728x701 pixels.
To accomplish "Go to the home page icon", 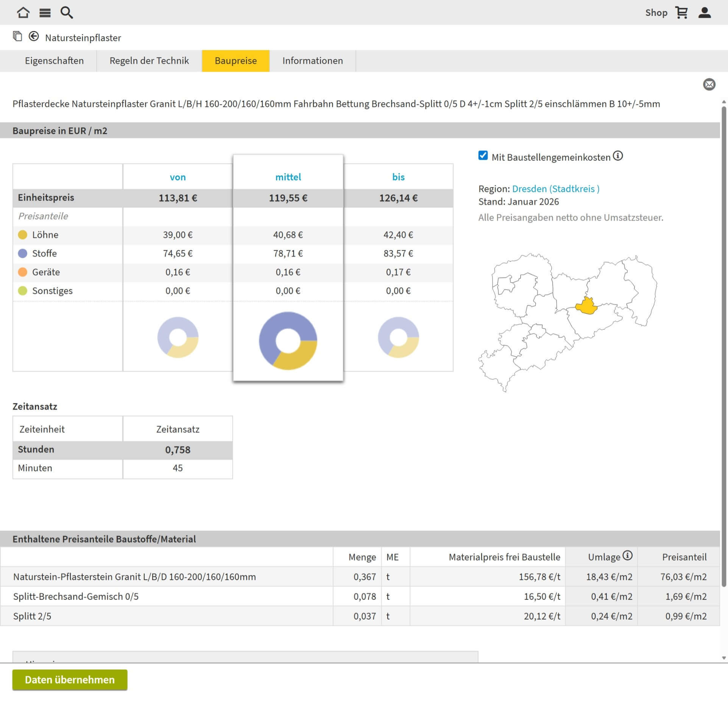I will coord(23,12).
